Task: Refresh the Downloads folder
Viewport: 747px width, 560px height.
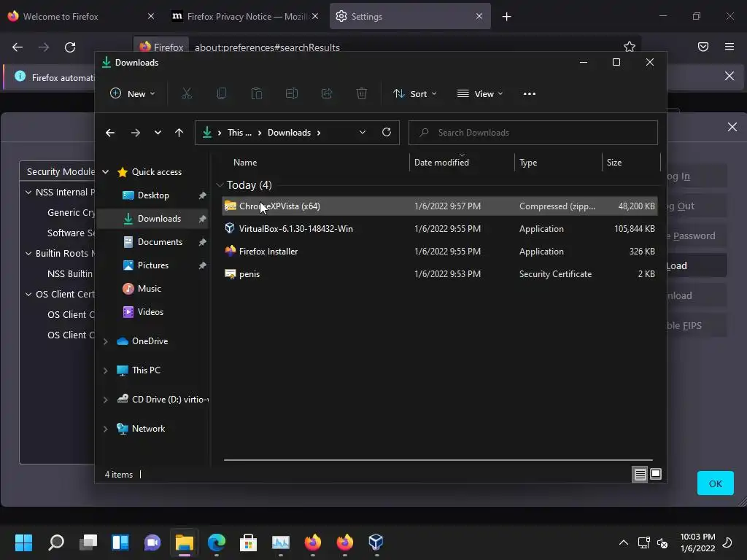Action: [387, 133]
